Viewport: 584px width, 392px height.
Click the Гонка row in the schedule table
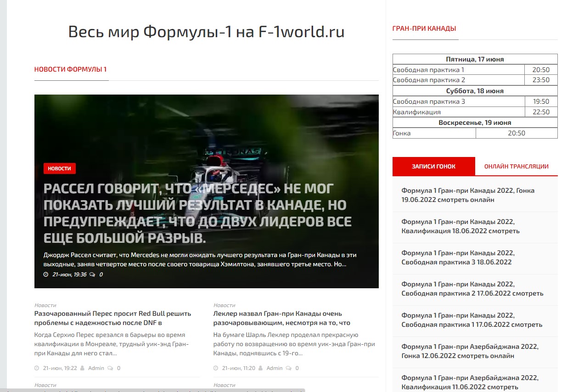pyautogui.click(x=475, y=133)
